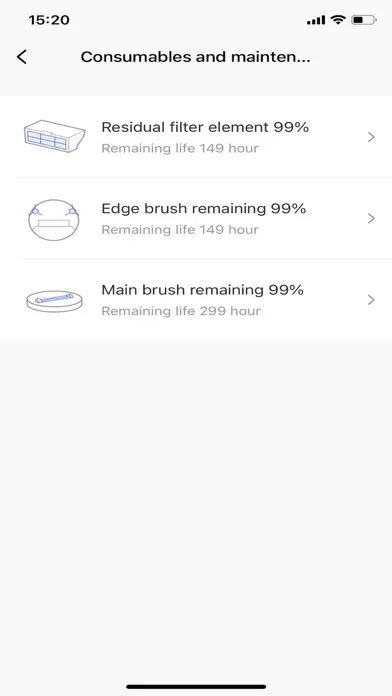The image size is (392, 696).
Task: Open Edge brush remaining 99% entry
Action: [196, 218]
